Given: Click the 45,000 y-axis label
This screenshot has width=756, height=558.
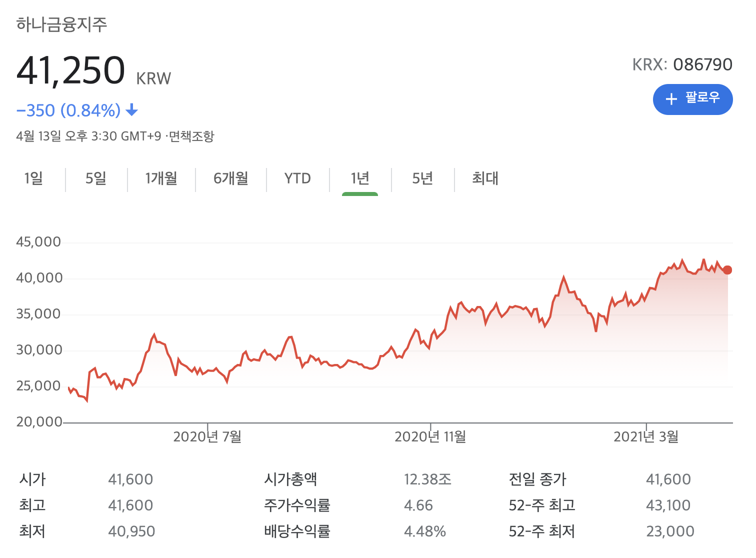Looking at the screenshot, I should tap(38, 242).
